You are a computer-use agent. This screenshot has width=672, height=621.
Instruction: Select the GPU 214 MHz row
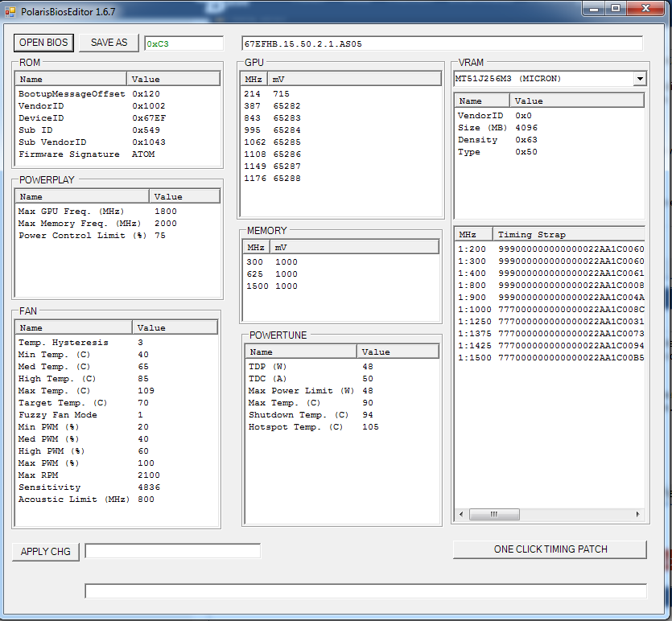(341, 94)
